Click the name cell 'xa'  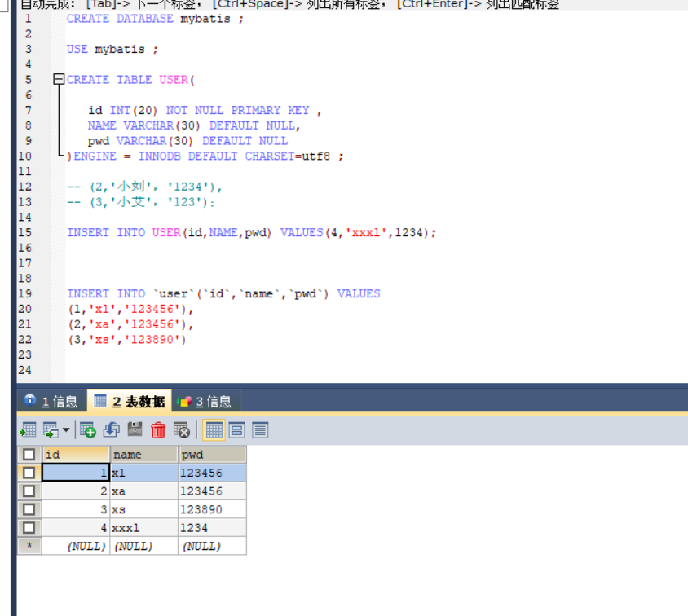[x=144, y=491]
